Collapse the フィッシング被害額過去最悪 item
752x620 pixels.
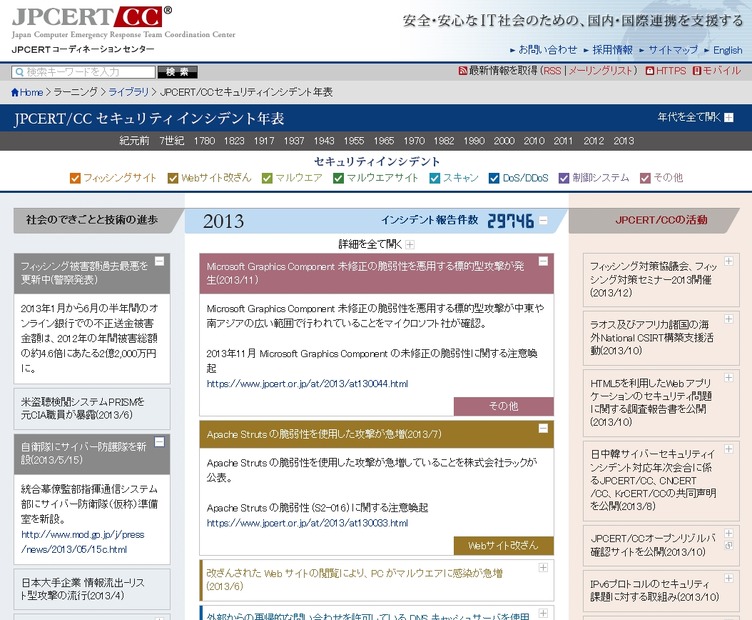[x=159, y=261]
